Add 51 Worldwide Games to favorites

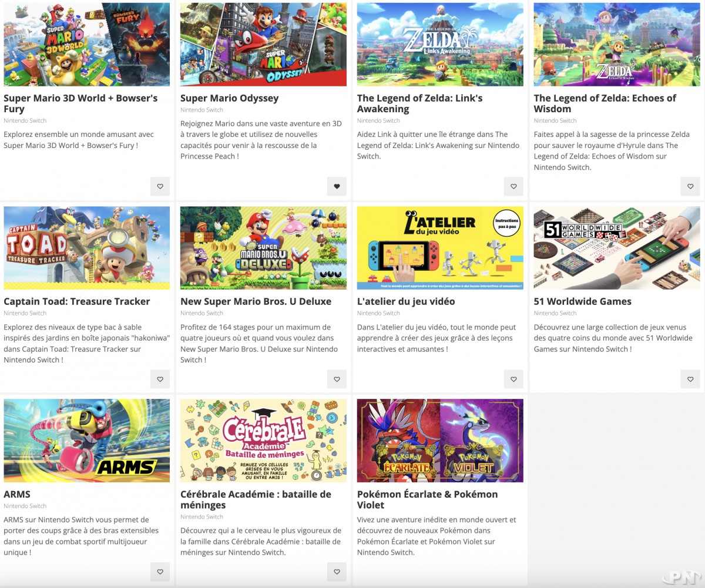[690, 379]
